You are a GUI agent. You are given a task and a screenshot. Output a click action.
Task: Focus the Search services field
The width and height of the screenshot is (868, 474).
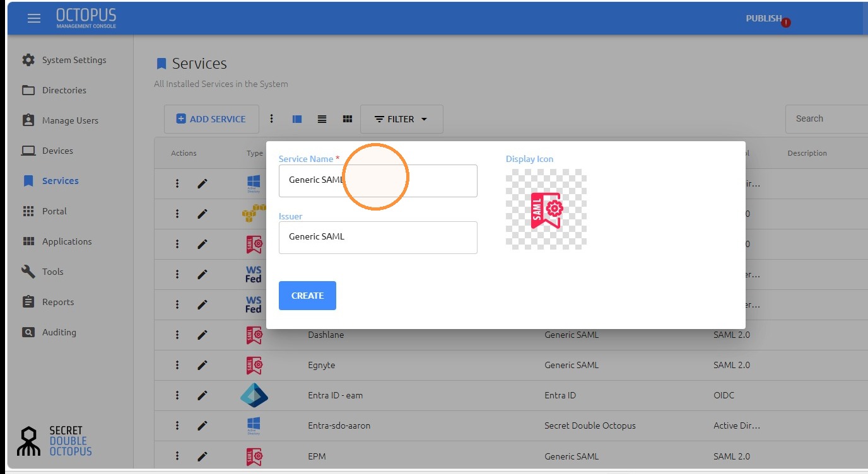point(826,118)
